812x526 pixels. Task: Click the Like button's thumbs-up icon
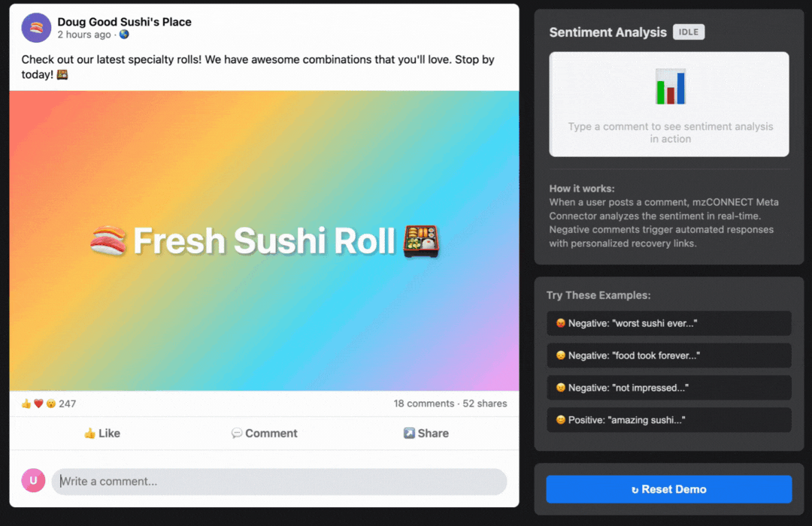point(88,433)
